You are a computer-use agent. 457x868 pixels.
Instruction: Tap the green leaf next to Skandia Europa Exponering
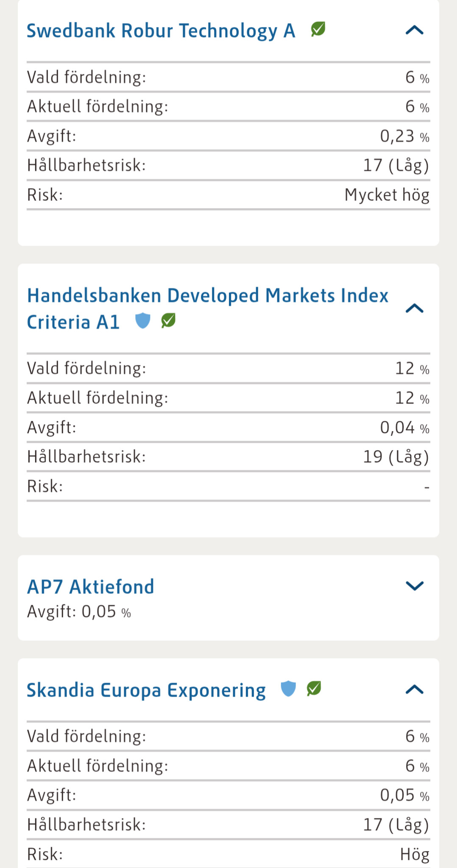pyautogui.click(x=314, y=689)
